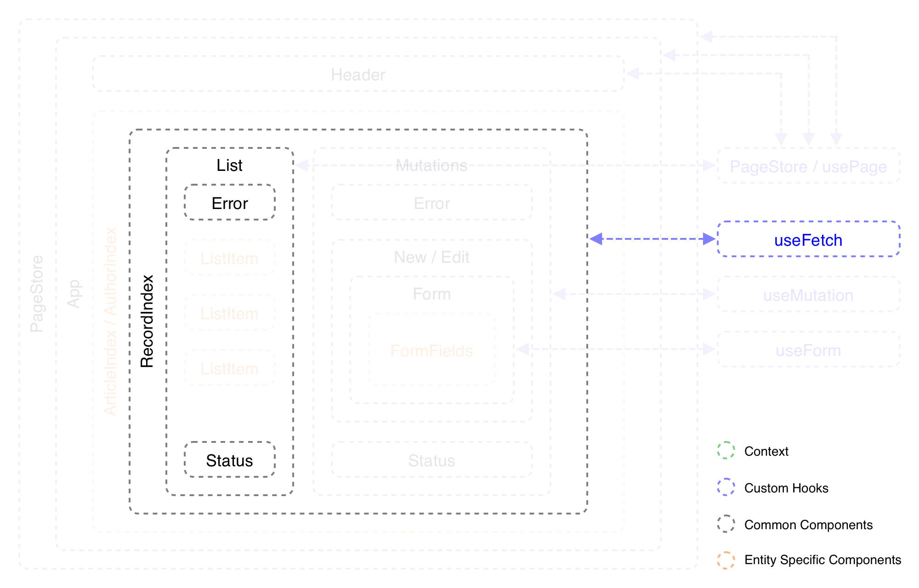
Task: Expand the New / Edit section
Action: coord(431,257)
